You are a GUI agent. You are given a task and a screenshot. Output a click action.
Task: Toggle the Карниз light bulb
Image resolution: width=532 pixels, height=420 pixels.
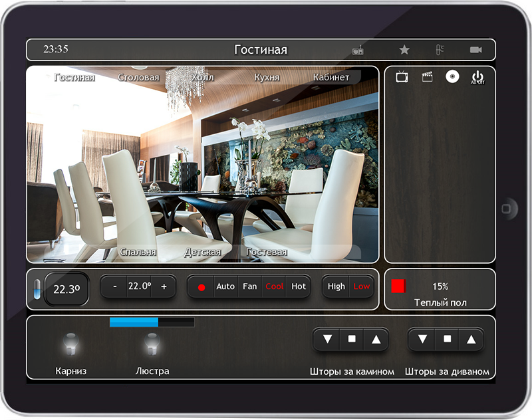[x=70, y=344]
